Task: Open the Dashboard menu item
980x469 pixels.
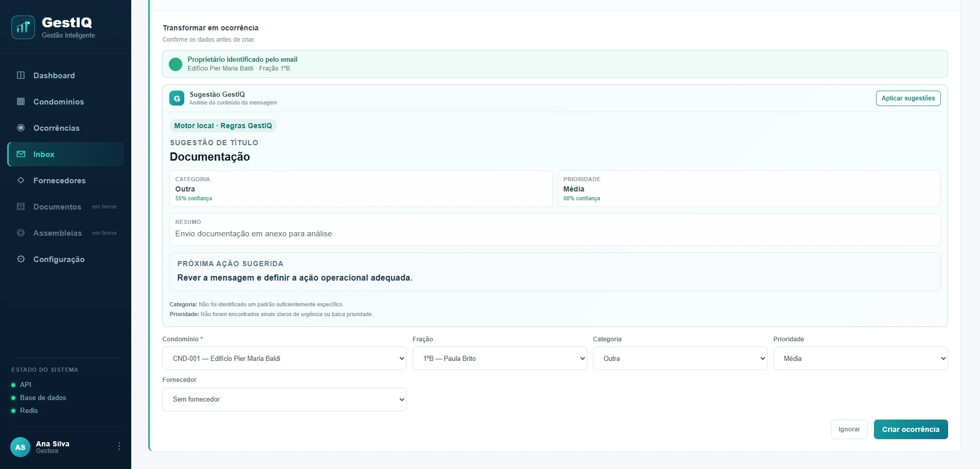Action: pyautogui.click(x=66, y=75)
